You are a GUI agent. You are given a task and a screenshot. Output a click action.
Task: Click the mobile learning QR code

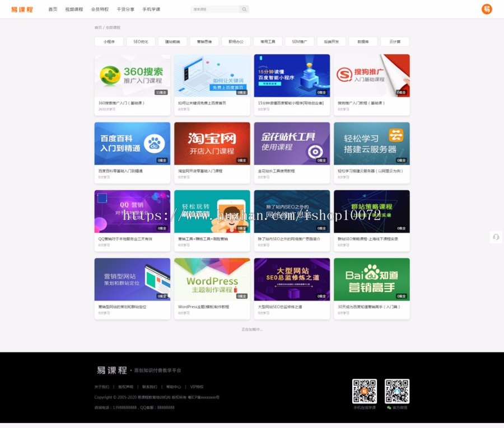coord(364,391)
